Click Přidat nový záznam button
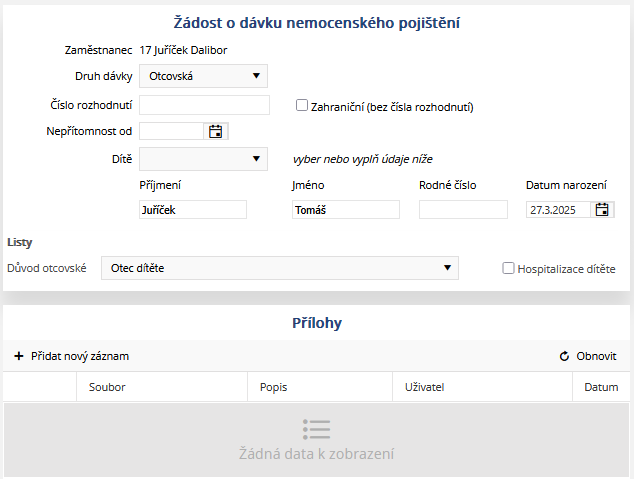 tap(72, 356)
